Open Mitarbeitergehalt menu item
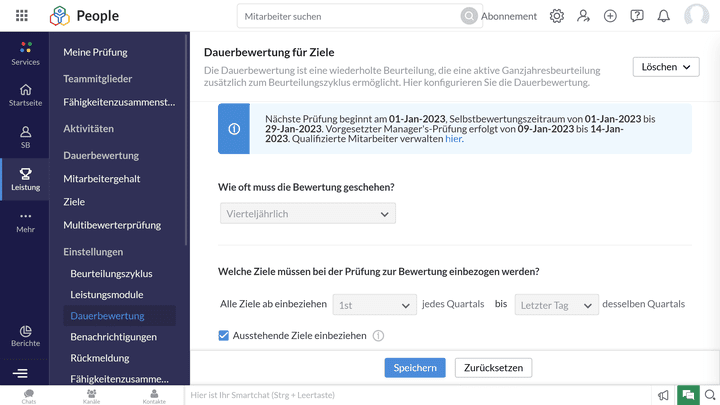720x405 pixels. pyautogui.click(x=102, y=179)
